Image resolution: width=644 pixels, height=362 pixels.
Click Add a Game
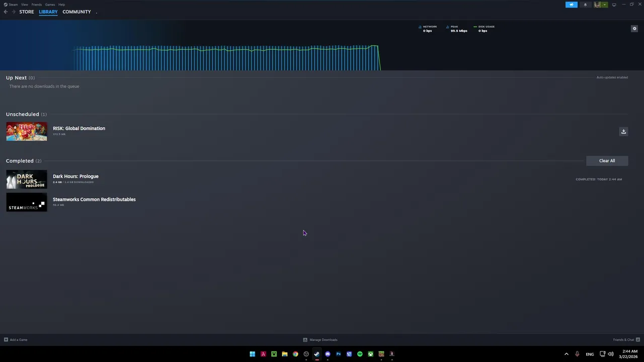click(x=16, y=340)
